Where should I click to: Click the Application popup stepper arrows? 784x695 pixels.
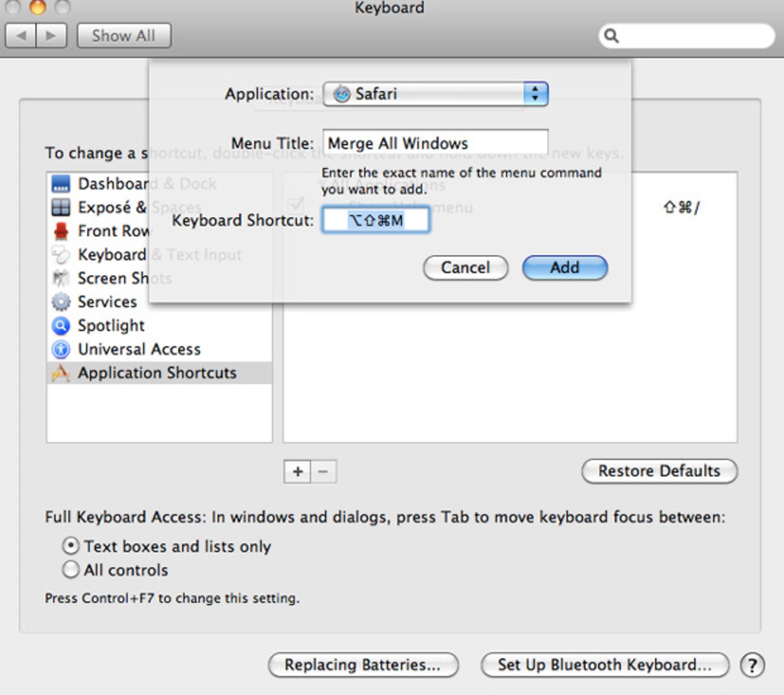[x=535, y=94]
